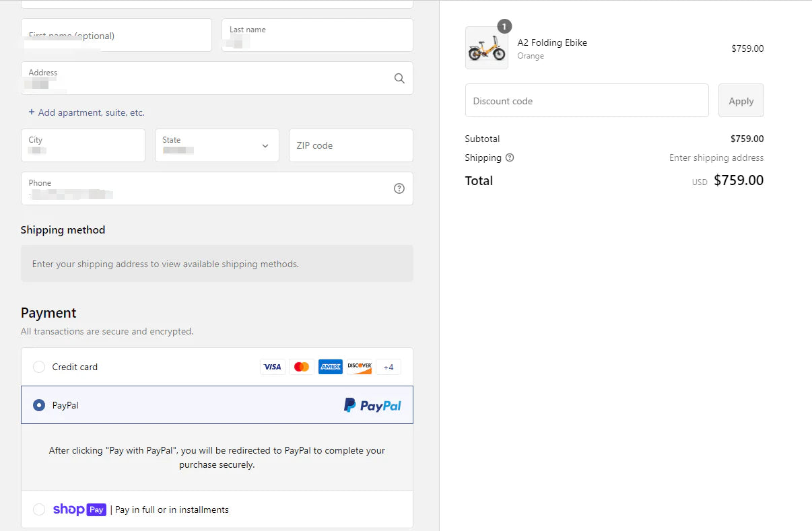This screenshot has height=531, width=812.
Task: Click the Mastercard logo icon
Action: [302, 367]
